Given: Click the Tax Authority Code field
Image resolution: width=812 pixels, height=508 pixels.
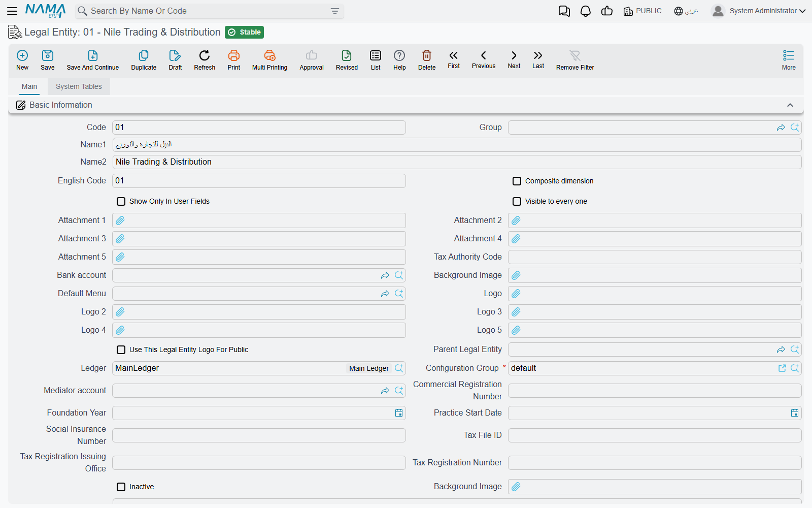Looking at the screenshot, I should [x=655, y=257].
